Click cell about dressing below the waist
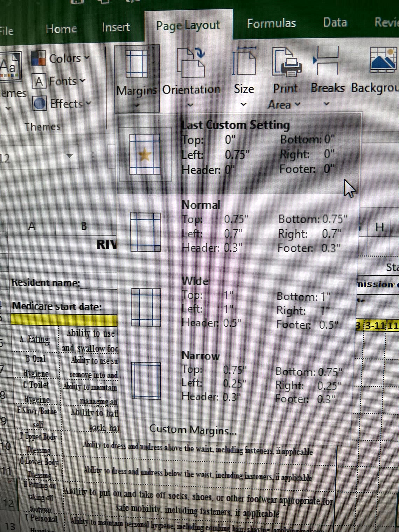399x532 pixels. [198, 474]
